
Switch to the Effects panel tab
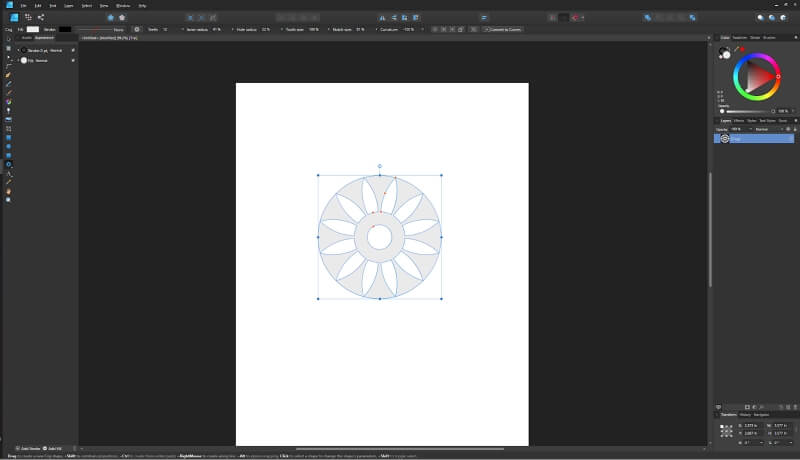tap(739, 120)
